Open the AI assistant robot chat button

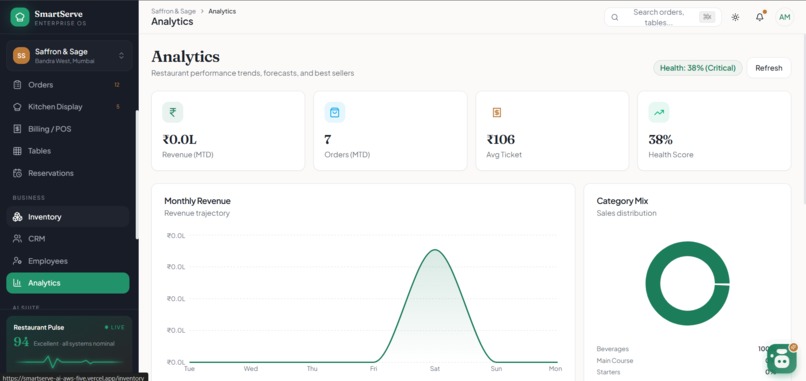[x=781, y=358]
